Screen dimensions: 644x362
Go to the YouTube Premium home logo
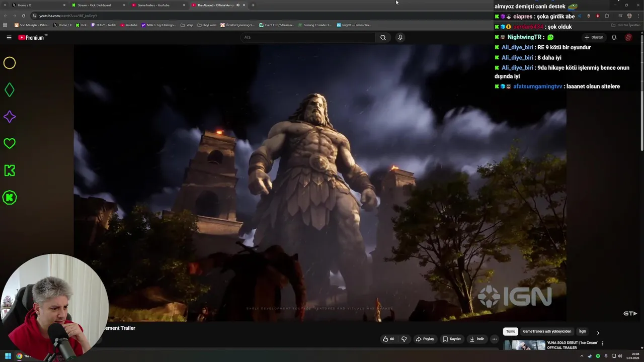(x=32, y=37)
